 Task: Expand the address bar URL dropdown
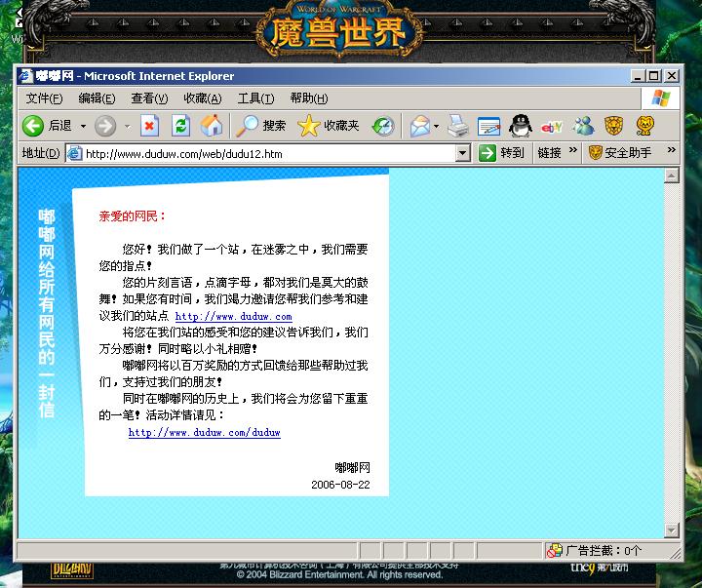point(462,153)
